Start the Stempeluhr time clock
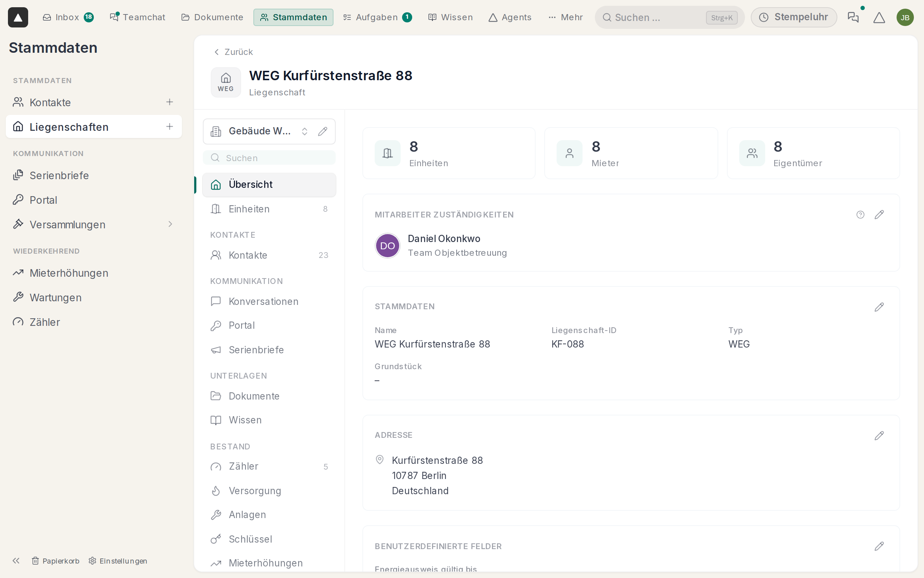This screenshot has height=578, width=924. coord(793,17)
